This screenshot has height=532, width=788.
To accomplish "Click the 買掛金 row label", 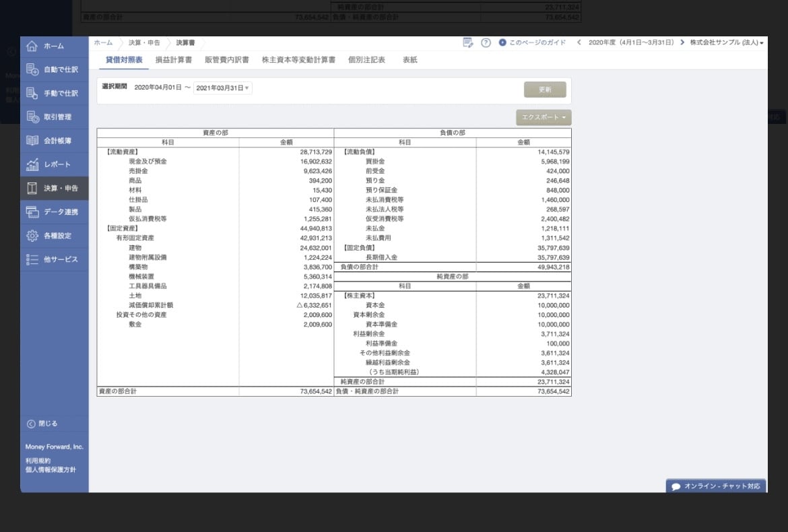I will 375,162.
